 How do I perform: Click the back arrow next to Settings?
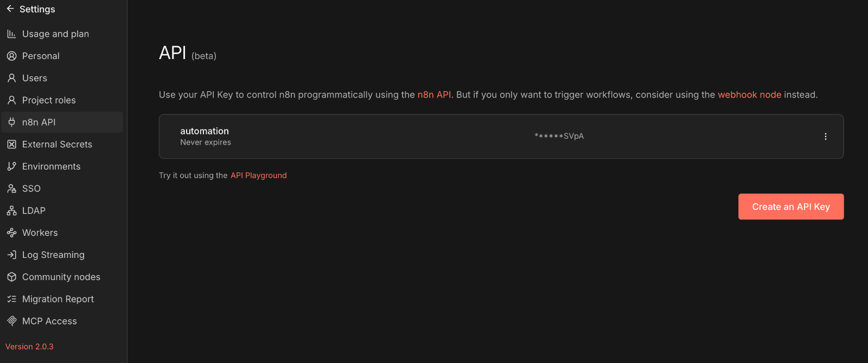(x=10, y=9)
